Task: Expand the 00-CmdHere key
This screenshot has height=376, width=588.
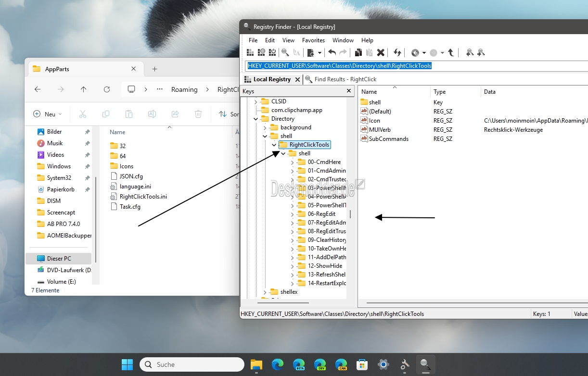Action: [292, 162]
